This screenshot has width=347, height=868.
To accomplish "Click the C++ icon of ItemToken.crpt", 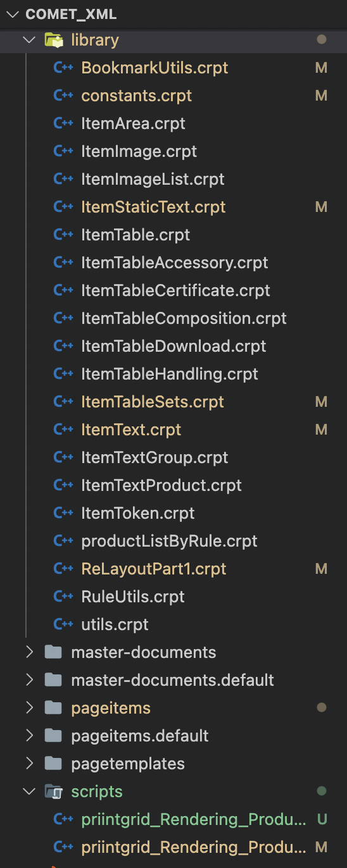I will pos(63,513).
